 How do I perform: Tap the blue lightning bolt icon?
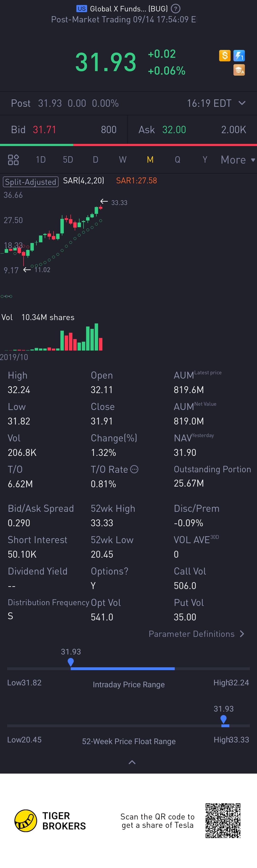tap(239, 56)
